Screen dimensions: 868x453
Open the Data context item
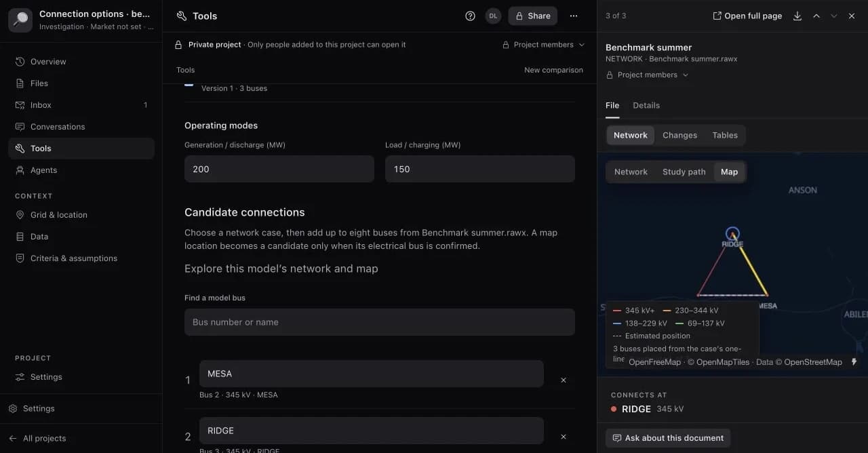[x=81, y=237]
